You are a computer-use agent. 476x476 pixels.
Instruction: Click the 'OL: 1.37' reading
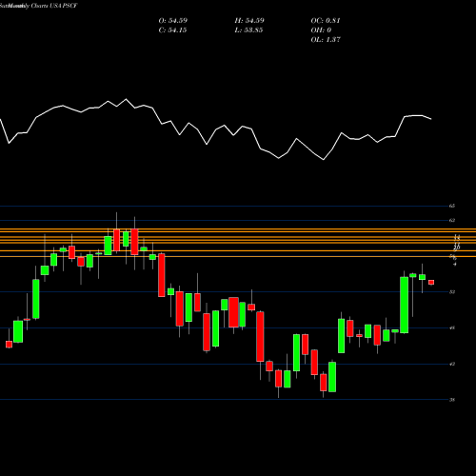tap(326, 40)
